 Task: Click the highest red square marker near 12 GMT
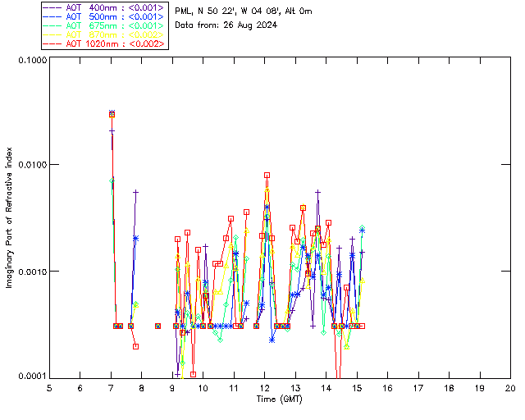click(267, 176)
